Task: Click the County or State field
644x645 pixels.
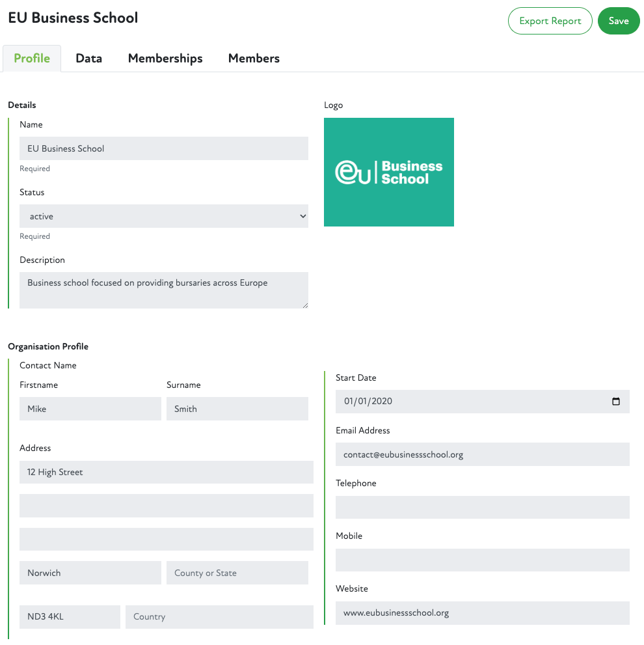Action: pos(237,573)
